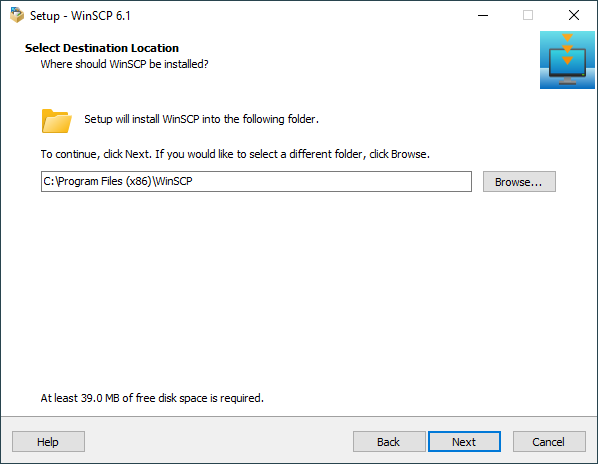
Task: Click the 'Setup will install WinSCP' message
Action: [201, 119]
